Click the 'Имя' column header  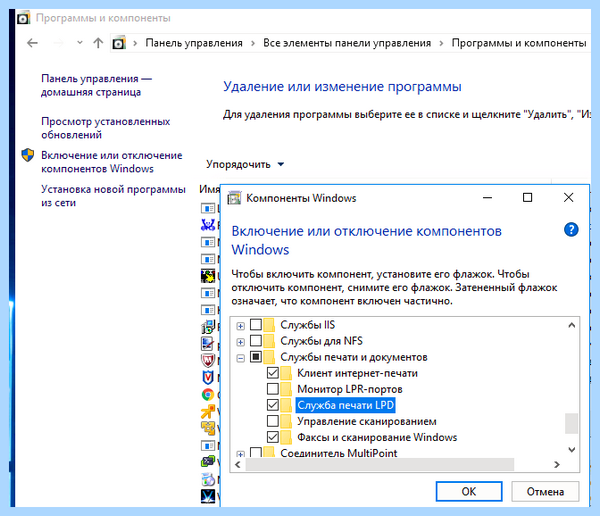[209, 189]
